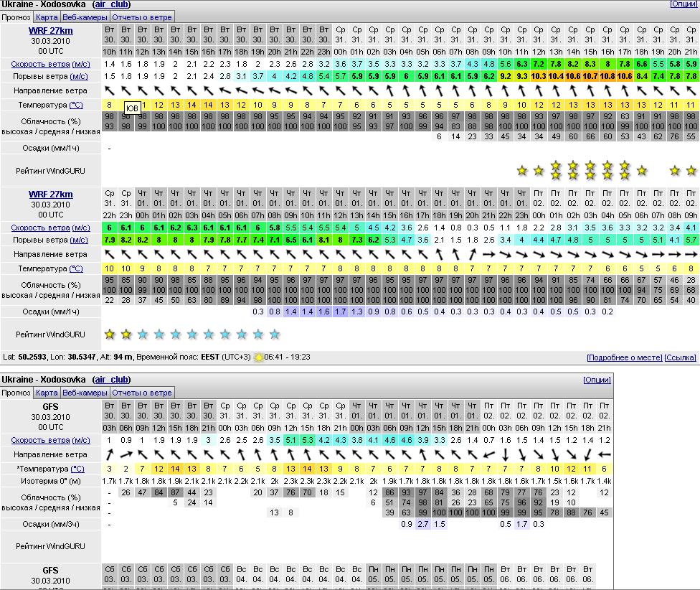Open Карта tab in the top forecast panel
This screenshot has width=700, height=590.
[47, 17]
